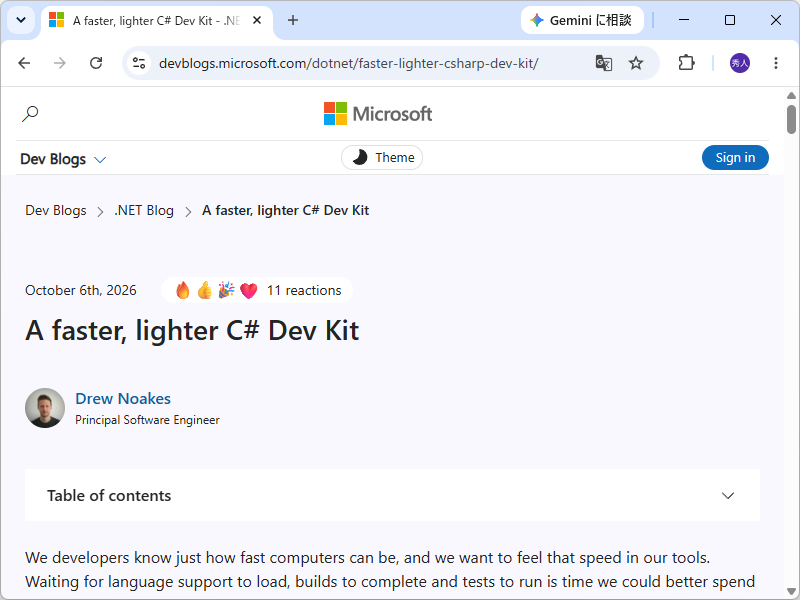View site information icon in address bar
The width and height of the screenshot is (800, 600).
click(139, 63)
